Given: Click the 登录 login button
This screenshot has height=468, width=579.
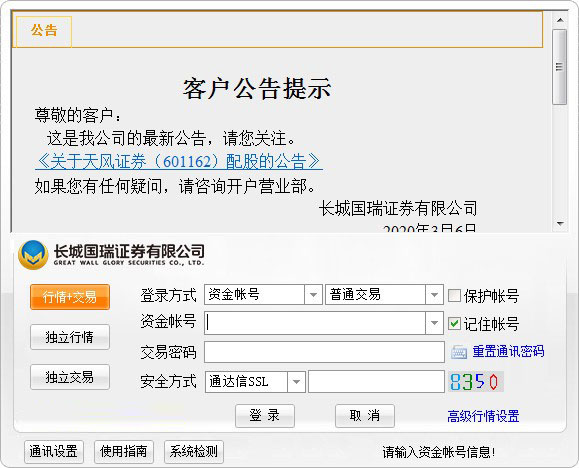Looking at the screenshot, I should tap(265, 416).
